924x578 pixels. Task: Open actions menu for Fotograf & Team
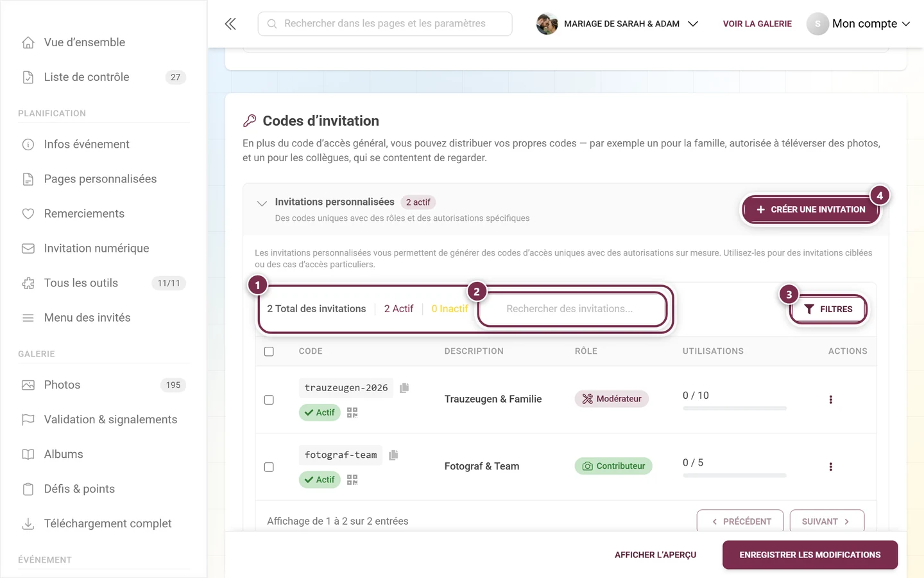tap(830, 467)
